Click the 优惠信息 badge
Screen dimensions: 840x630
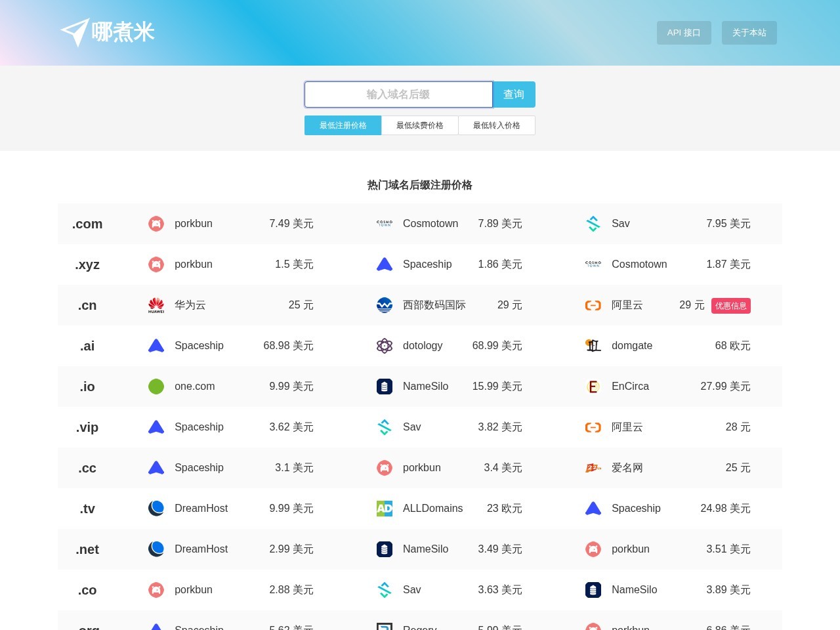[731, 306]
